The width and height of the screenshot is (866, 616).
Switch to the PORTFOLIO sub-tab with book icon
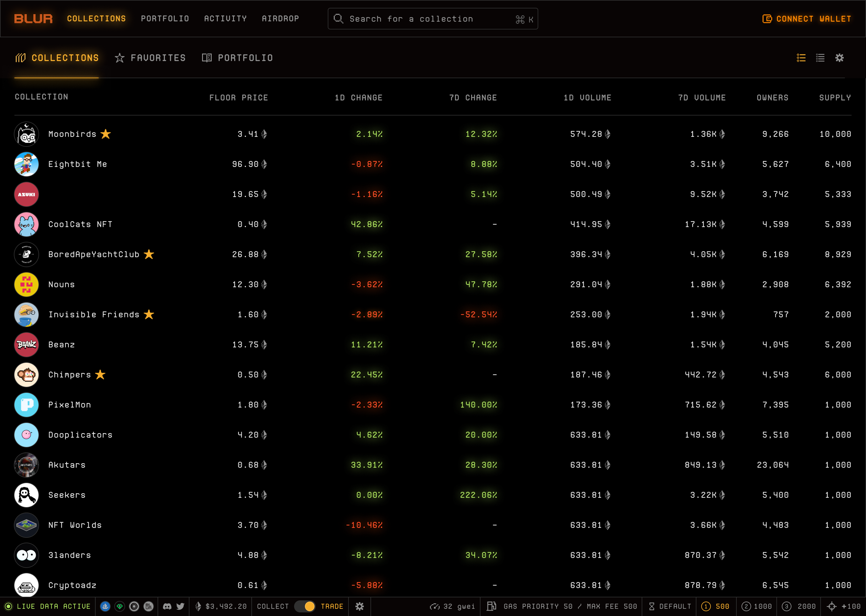[237, 58]
